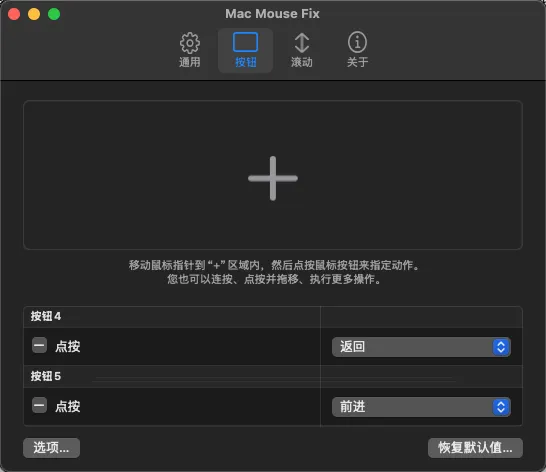Open the 滚动 scroll arrows icon
546x472 pixels.
302,43
